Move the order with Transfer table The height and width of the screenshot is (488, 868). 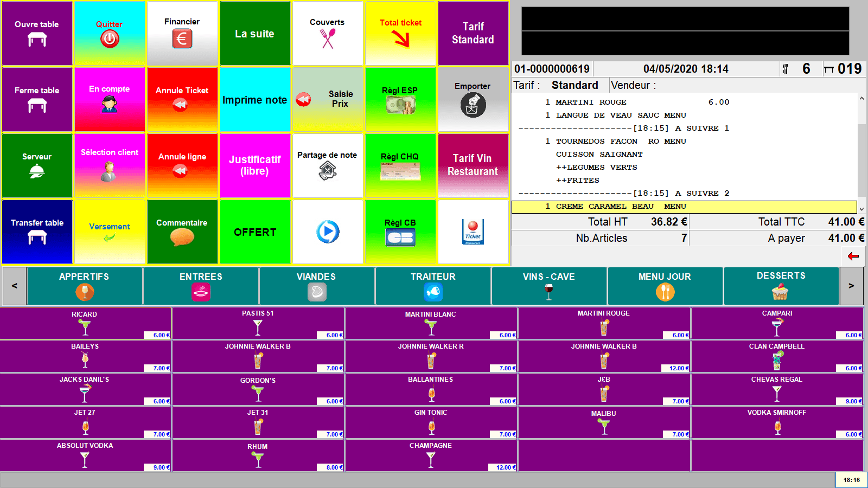point(37,232)
